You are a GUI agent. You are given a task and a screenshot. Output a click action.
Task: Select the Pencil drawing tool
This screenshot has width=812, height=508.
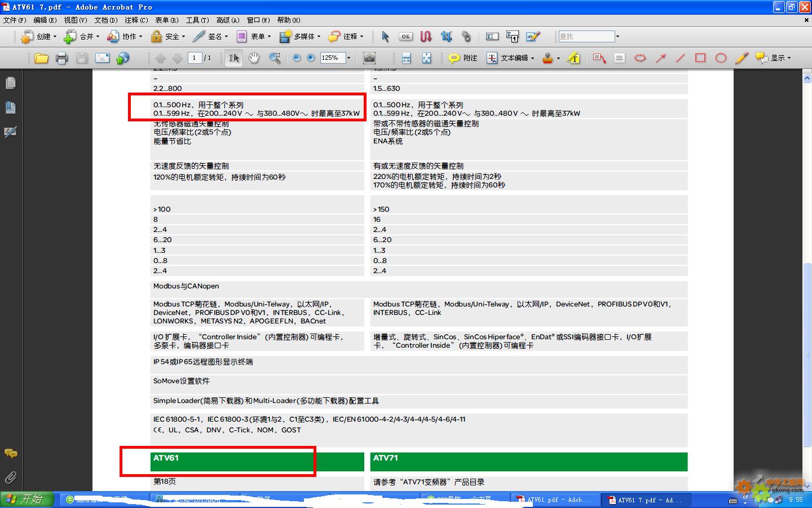(x=742, y=58)
